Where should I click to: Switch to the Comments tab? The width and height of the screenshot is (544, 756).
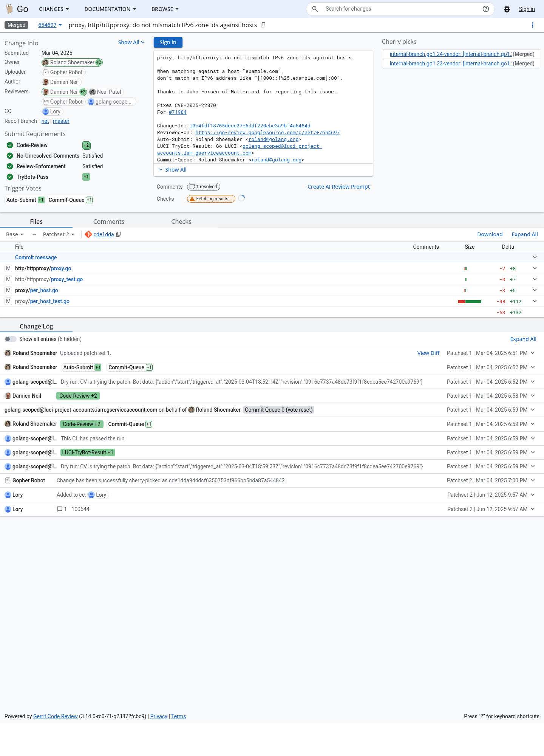[x=109, y=222]
